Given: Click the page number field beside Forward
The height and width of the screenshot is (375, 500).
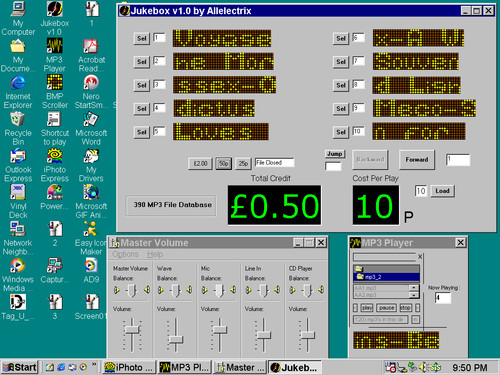Looking at the screenshot, I should (x=458, y=160).
